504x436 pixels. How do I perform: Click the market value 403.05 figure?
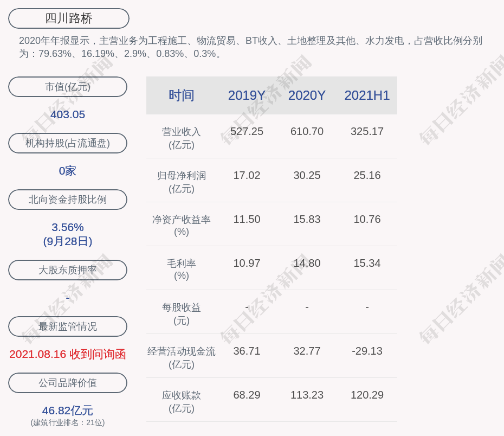tap(67, 114)
